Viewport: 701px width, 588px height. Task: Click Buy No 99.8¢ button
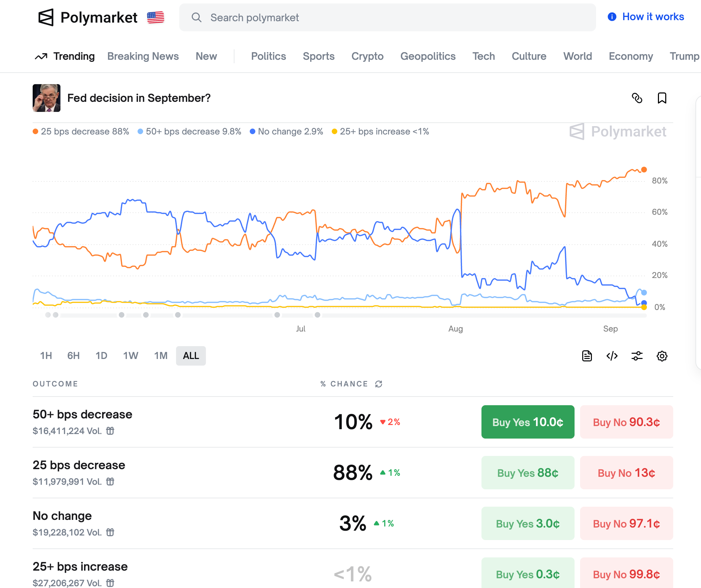[x=627, y=573]
